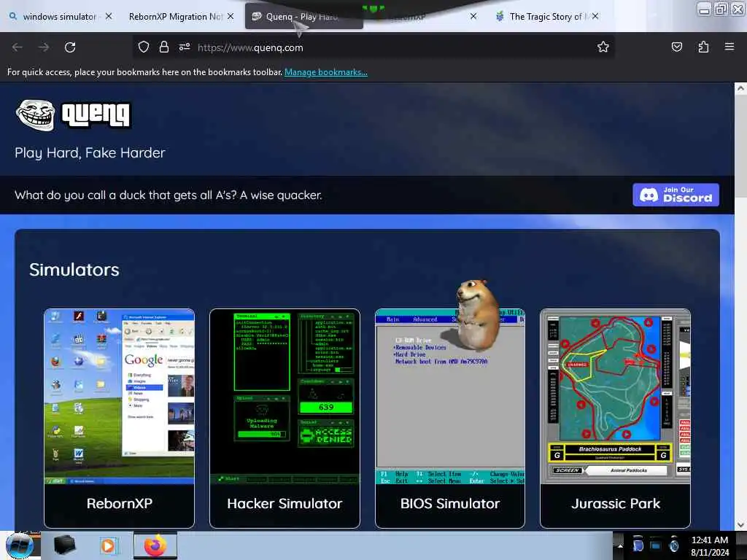Save page to Pocket
The width and height of the screenshot is (747, 560).
(x=676, y=47)
